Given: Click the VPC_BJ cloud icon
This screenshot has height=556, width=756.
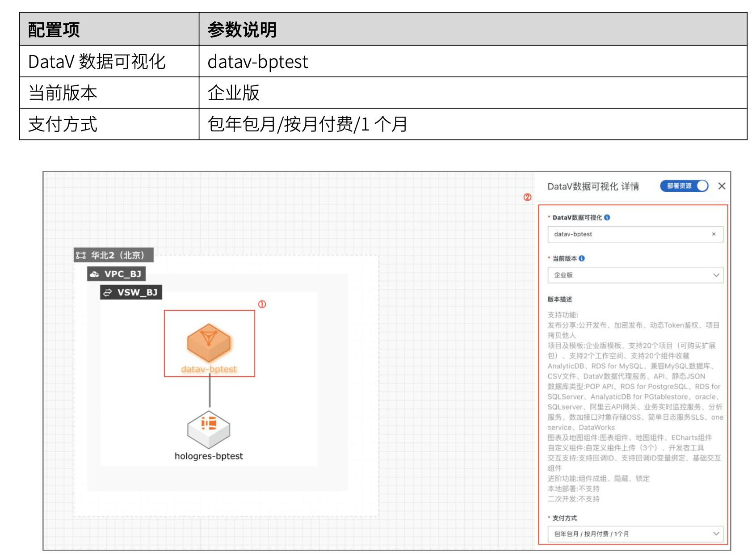Looking at the screenshot, I should tap(94, 274).
